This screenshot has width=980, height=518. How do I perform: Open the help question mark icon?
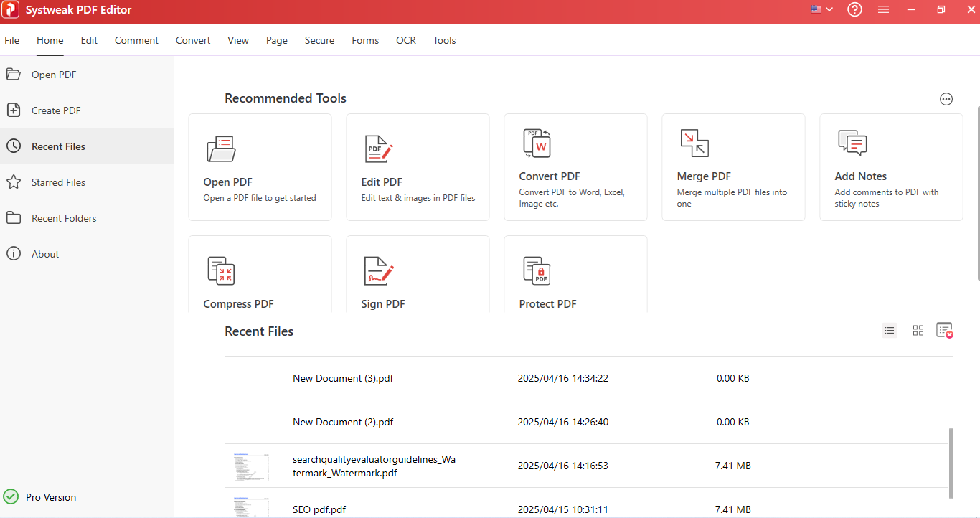(854, 10)
